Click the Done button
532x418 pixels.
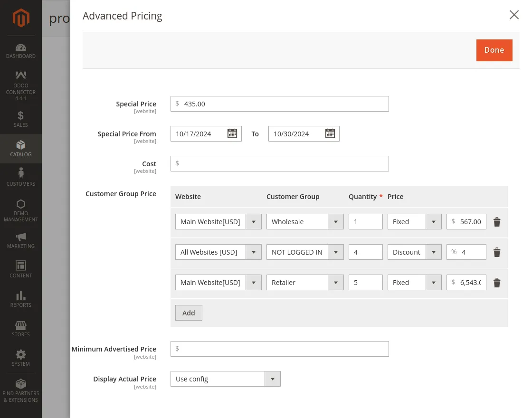[x=494, y=50]
